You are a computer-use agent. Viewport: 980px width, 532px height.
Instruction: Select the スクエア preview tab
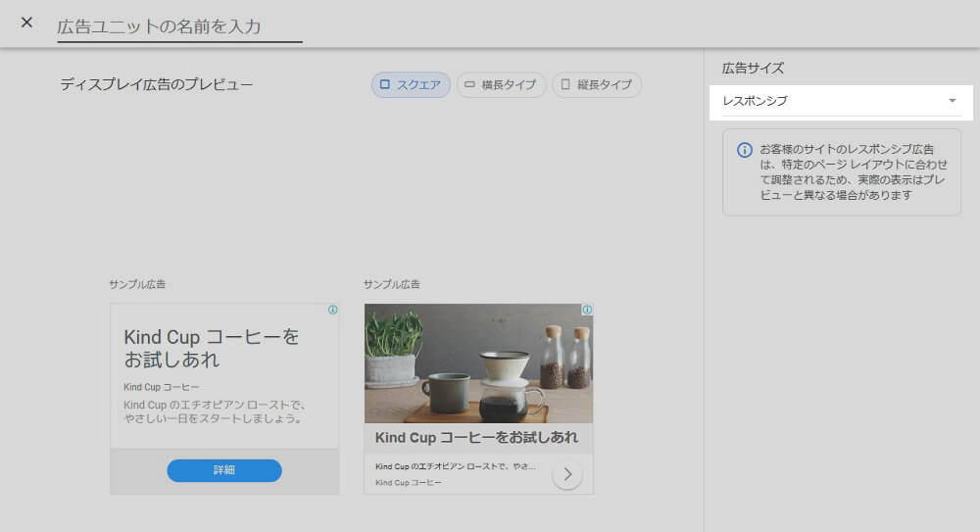pos(411,84)
